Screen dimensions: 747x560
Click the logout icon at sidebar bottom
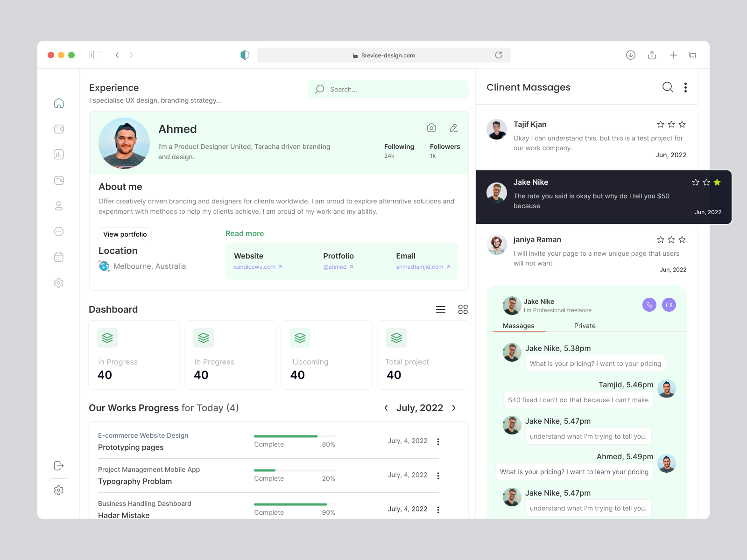(59, 465)
